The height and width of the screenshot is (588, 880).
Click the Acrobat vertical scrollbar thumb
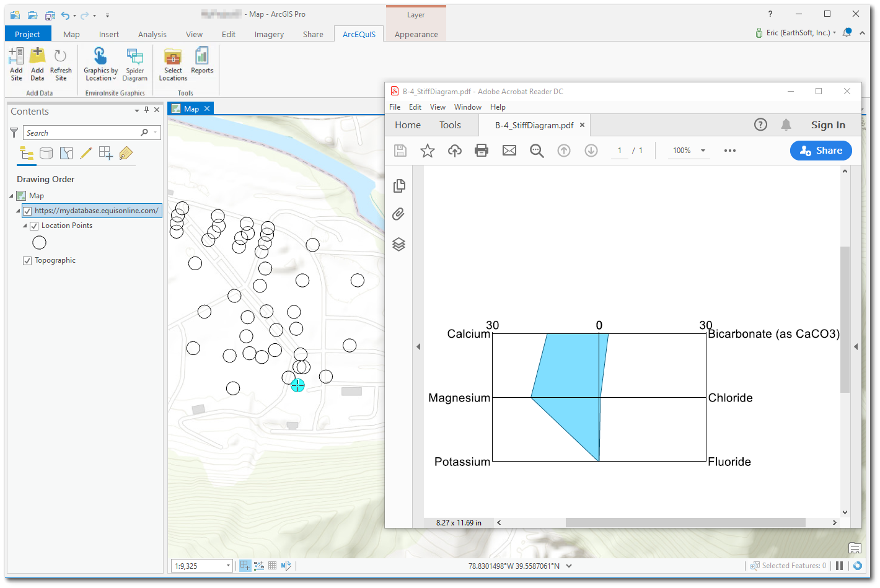click(845, 319)
